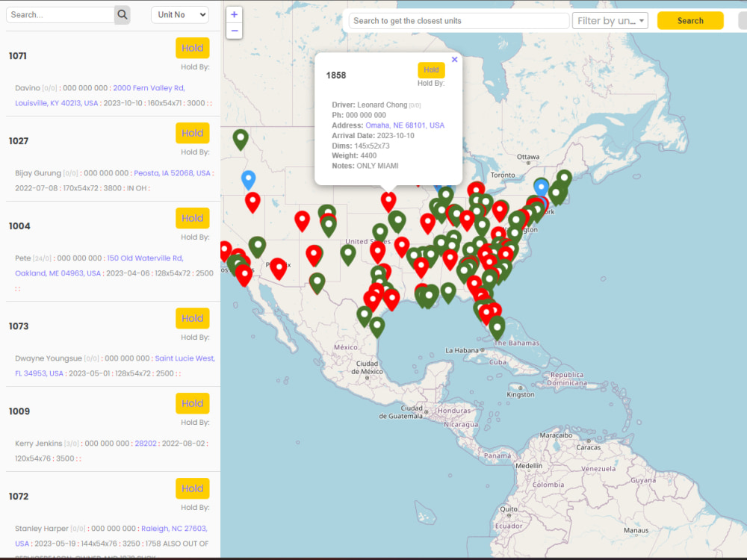
Task: Select the green marker in northwest USA
Action: (x=241, y=140)
